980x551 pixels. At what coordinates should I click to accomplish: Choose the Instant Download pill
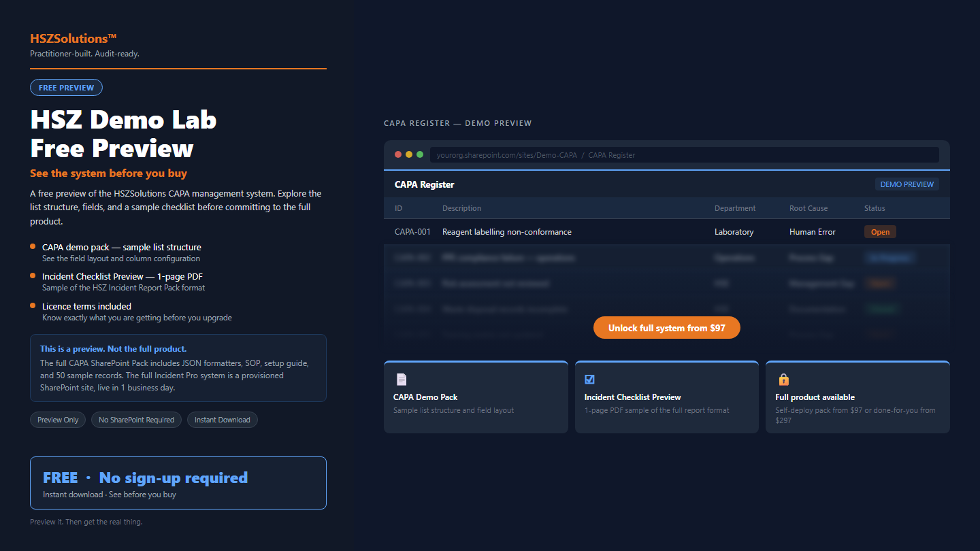(x=223, y=420)
